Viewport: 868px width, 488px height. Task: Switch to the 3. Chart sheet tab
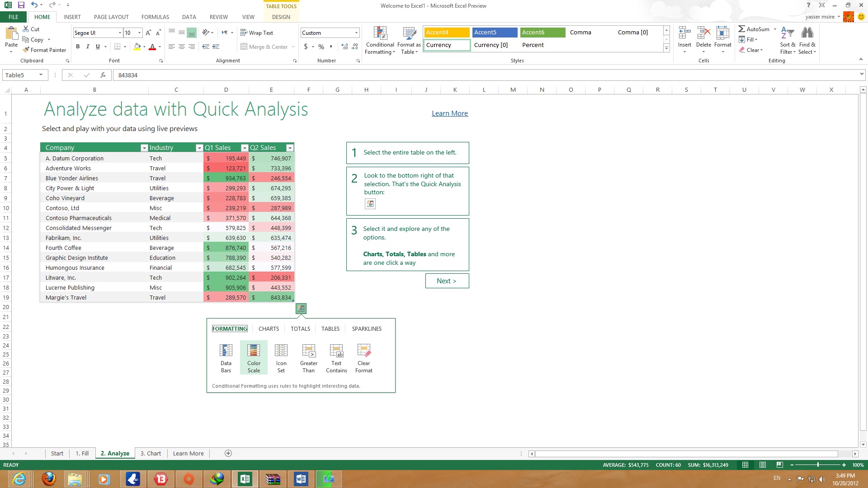151,453
